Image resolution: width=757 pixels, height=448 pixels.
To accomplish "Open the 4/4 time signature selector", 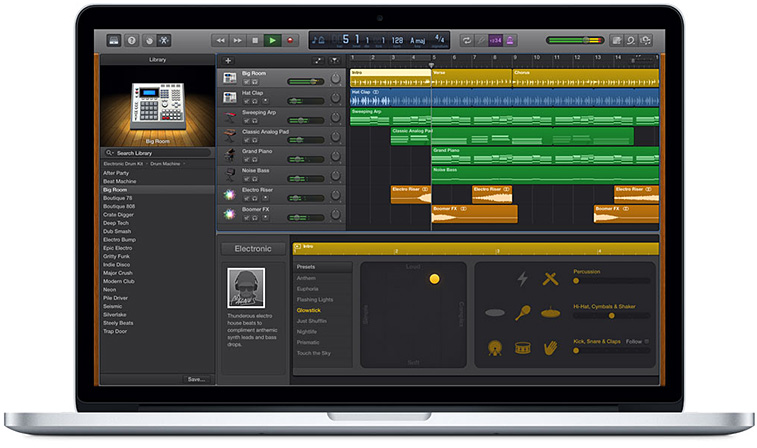I will pos(439,39).
